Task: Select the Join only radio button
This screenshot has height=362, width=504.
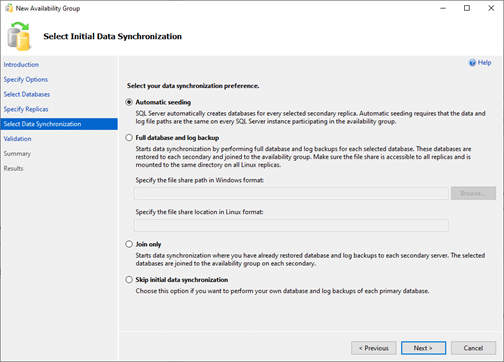Action: click(x=129, y=244)
